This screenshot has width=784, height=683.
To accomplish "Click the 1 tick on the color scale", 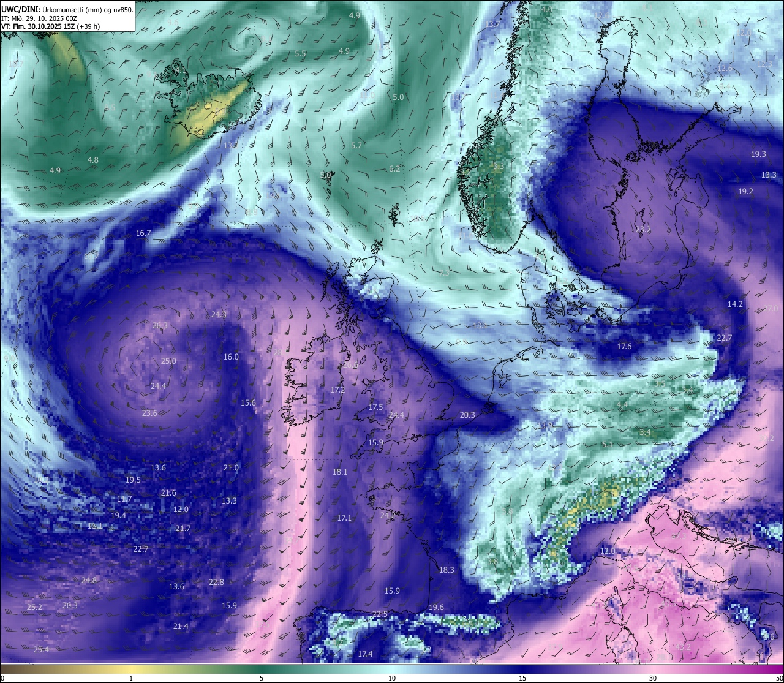I will [131, 678].
